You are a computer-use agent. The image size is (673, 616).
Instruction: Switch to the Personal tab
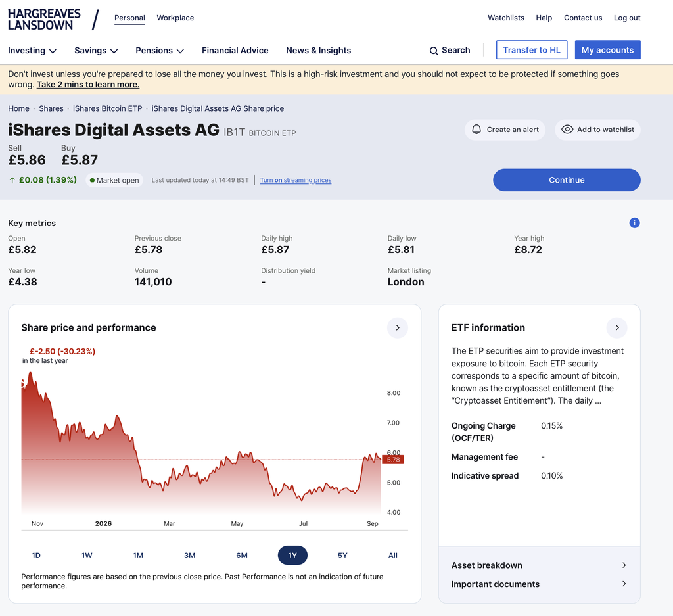coord(129,18)
